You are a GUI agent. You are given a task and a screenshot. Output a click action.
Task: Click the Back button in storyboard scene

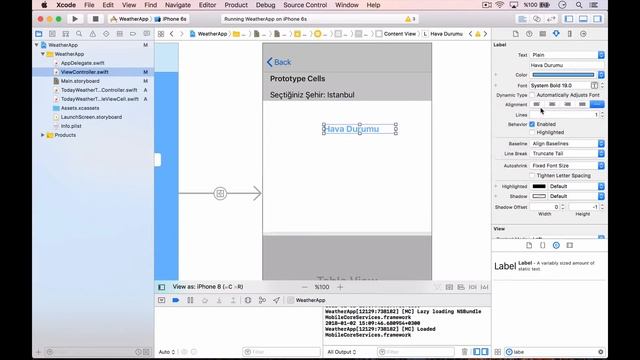(x=279, y=62)
